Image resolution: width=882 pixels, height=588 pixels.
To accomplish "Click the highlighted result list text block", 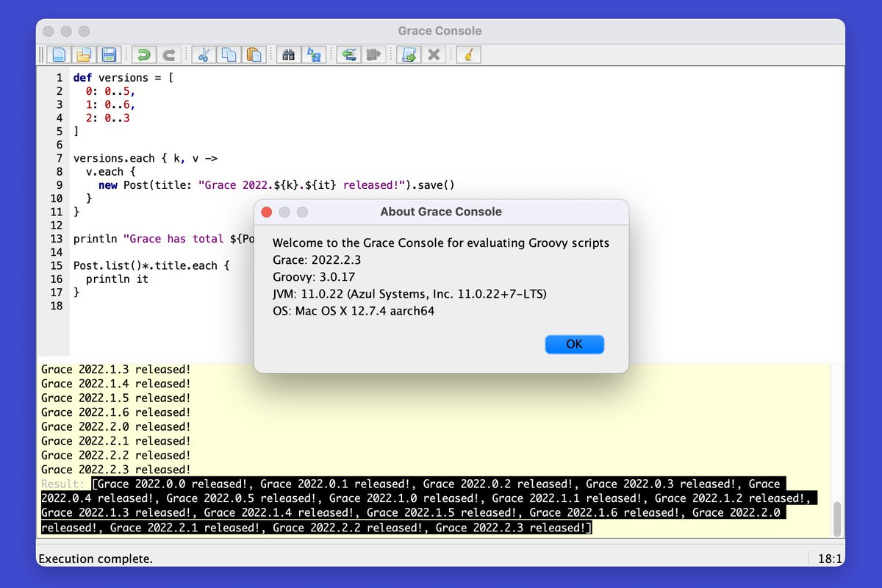I will click(429, 506).
